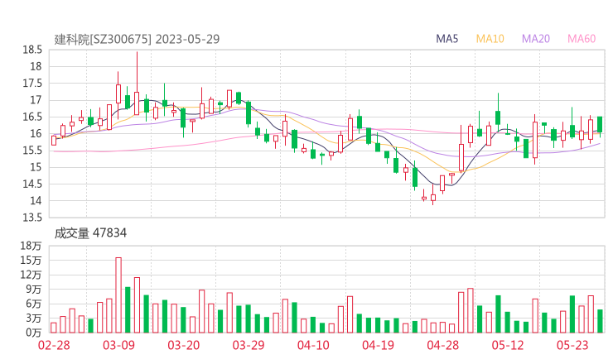Hide the MA20 line via legend
Viewport: 613px width, 364px height.
tap(536, 39)
